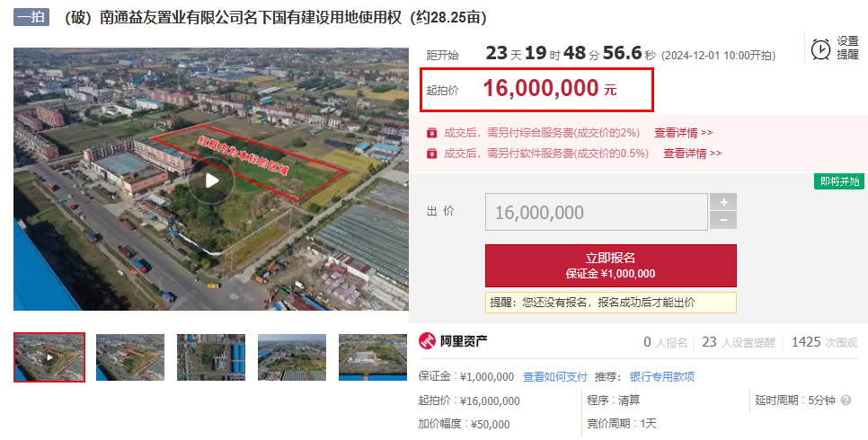Click the bid amount input field
The image size is (868, 440).
pos(597,212)
